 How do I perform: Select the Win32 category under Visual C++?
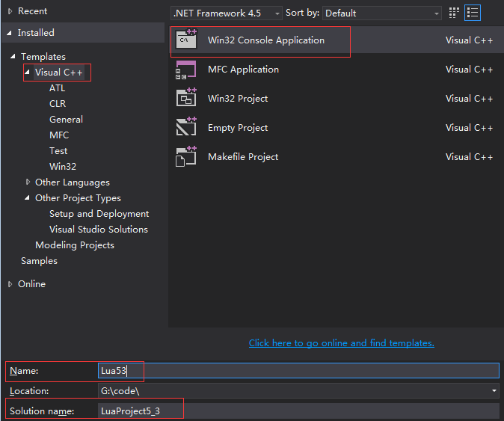(x=63, y=167)
